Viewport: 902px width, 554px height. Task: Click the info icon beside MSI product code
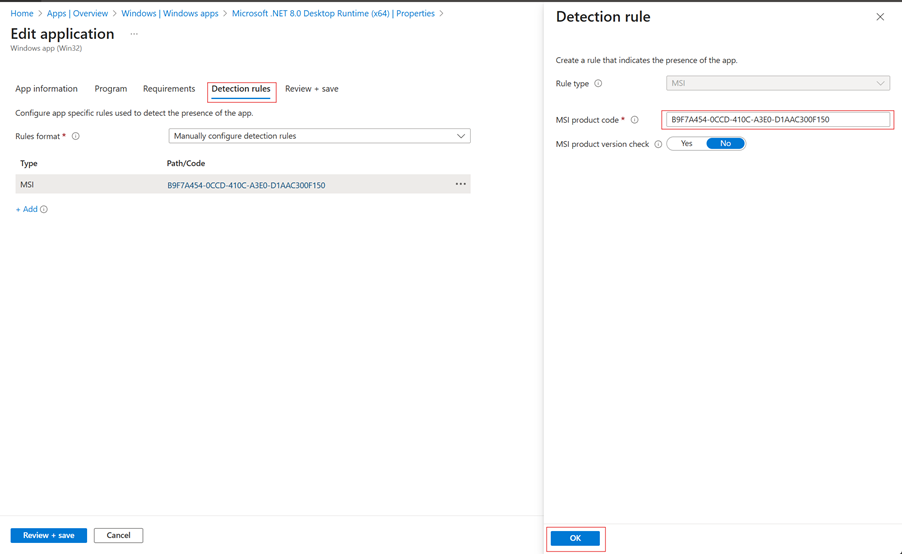(635, 120)
